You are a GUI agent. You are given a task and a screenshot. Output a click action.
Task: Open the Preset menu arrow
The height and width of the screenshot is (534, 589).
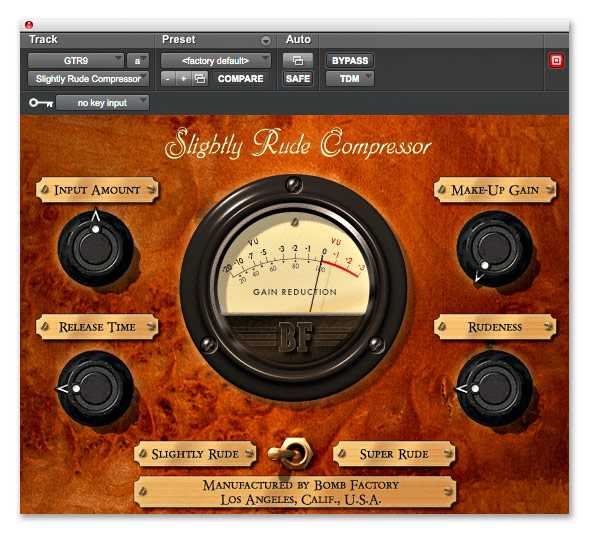coord(266,41)
